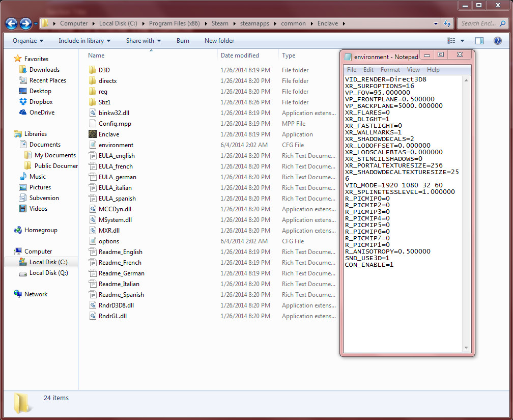Click the Burn toolbar button

183,41
